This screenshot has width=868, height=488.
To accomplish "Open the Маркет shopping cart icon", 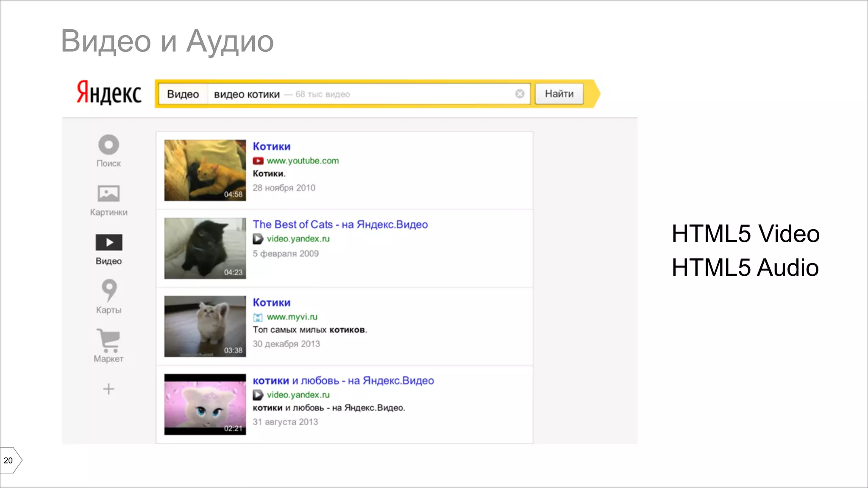I will tap(108, 340).
